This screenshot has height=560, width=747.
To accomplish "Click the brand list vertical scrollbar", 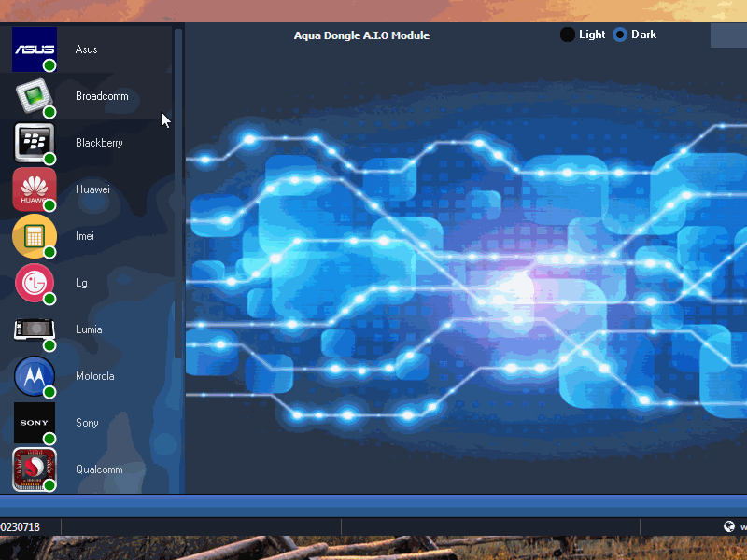I will (x=178, y=193).
